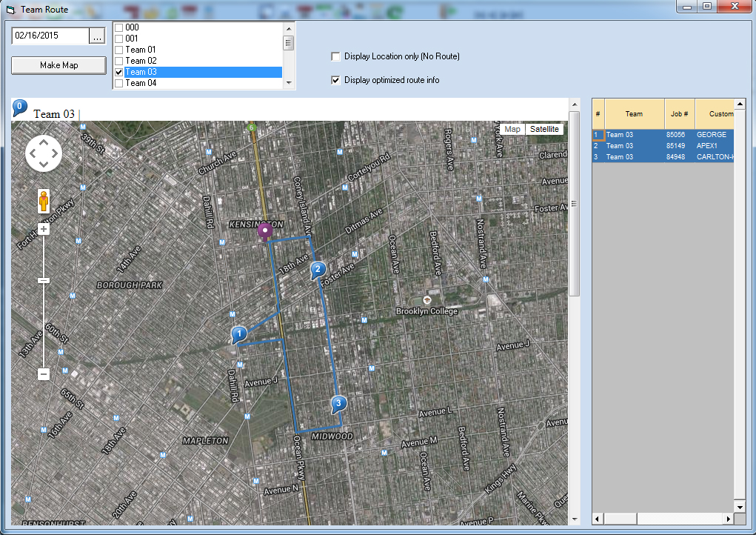Screen dimensions: 756x535
Task: Check the Team 04 checkbox
Action: point(118,83)
